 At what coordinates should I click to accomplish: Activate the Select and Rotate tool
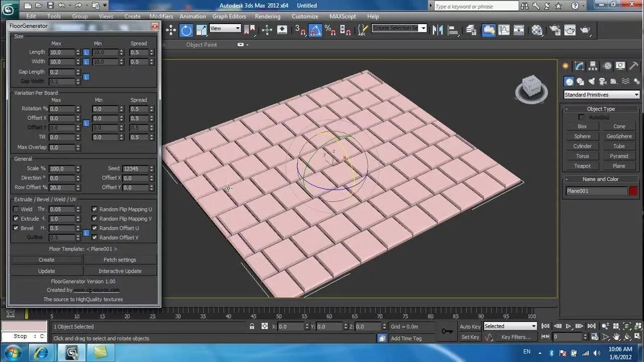point(186,30)
